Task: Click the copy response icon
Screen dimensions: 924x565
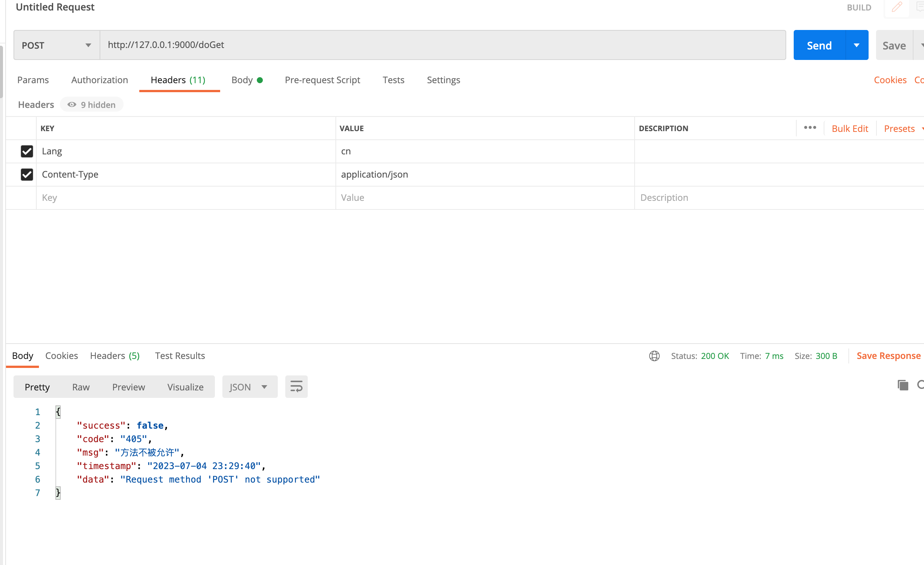Action: click(903, 385)
